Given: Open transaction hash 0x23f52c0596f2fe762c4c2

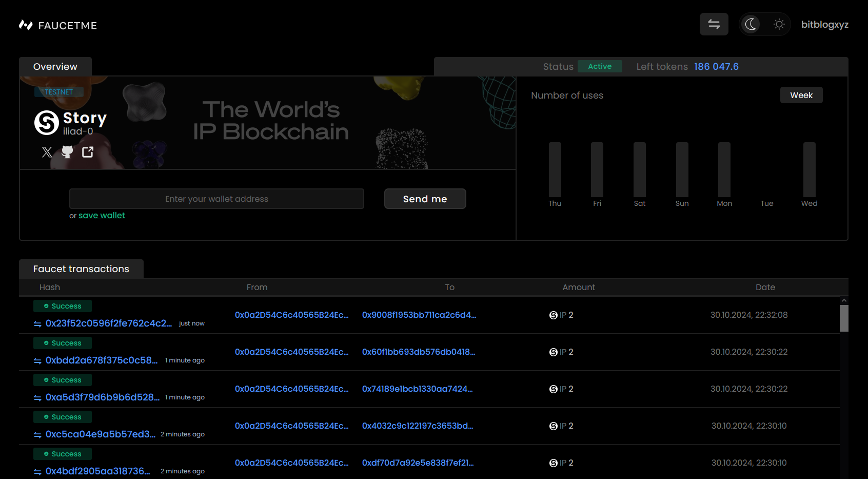Looking at the screenshot, I should (109, 323).
